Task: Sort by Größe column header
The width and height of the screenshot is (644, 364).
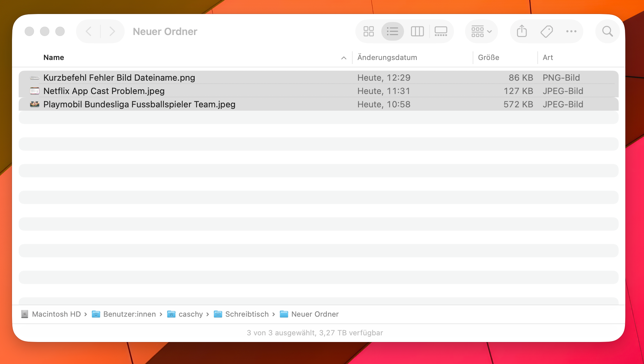Action: (488, 57)
